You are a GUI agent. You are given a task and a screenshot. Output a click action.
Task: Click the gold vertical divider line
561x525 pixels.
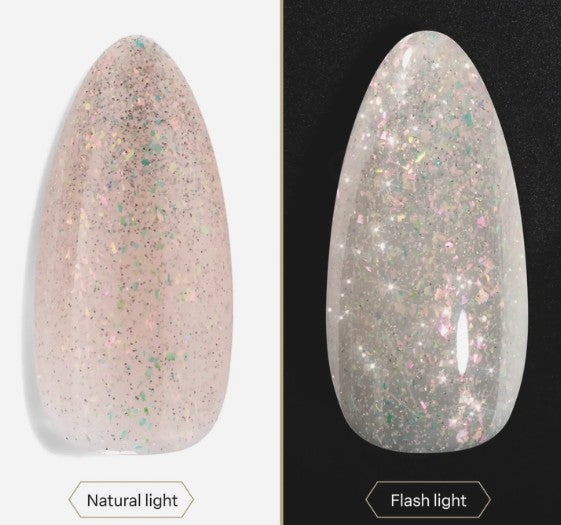282,262
